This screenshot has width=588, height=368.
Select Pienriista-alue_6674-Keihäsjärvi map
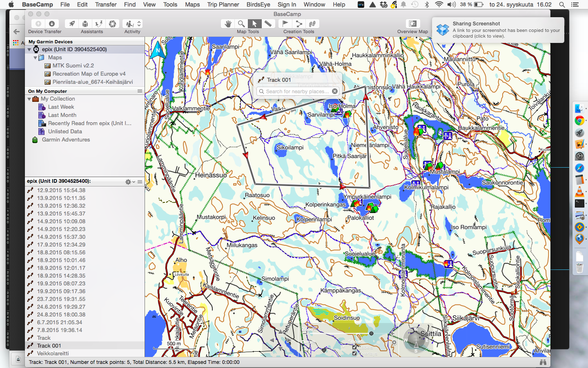coord(93,82)
